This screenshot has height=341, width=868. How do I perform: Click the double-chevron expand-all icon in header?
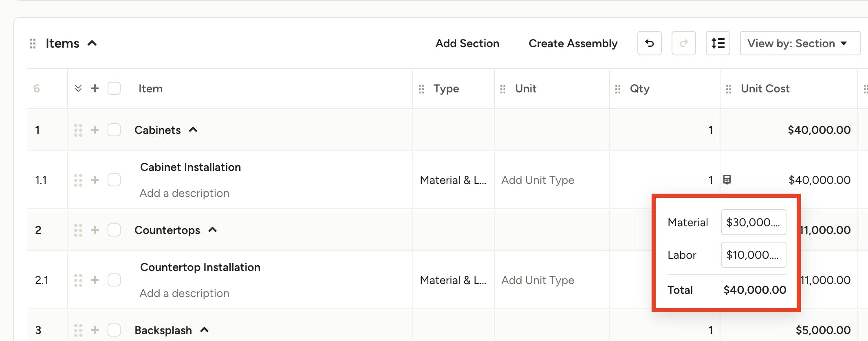point(78,88)
